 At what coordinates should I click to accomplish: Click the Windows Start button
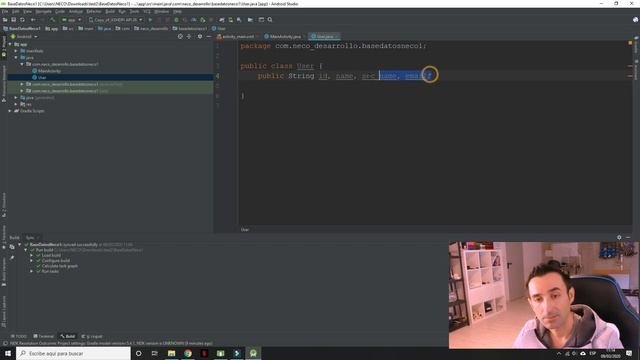[8, 353]
